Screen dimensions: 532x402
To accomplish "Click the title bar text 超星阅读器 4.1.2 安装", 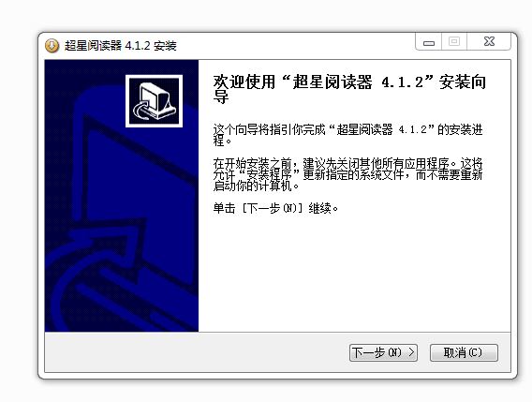I will [x=121, y=46].
